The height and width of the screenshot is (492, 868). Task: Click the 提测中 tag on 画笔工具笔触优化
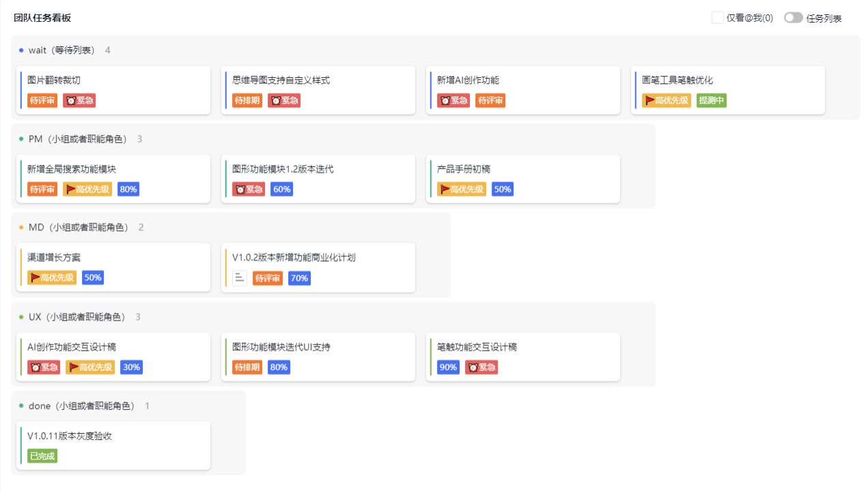pos(712,100)
